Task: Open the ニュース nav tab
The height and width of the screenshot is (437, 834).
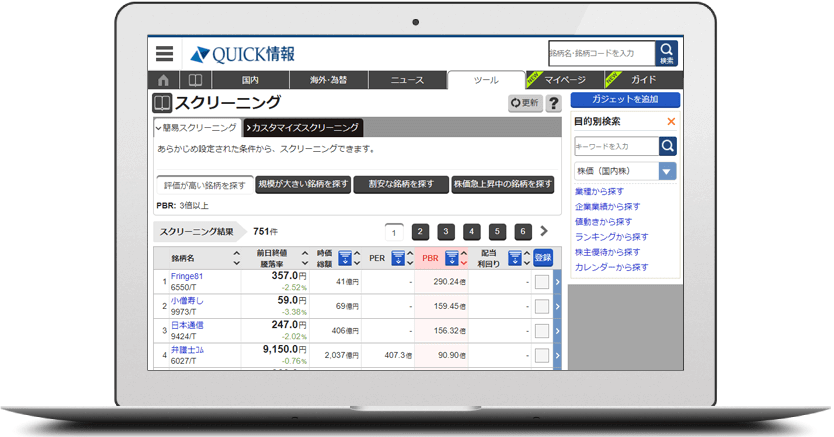Action: pos(407,80)
